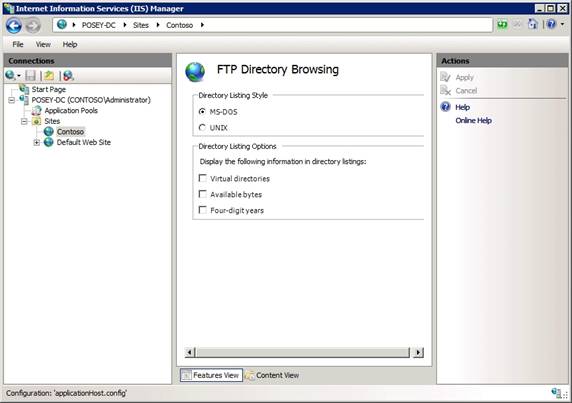Open the Help menu
Viewport: 572px width, 403px height.
point(70,44)
